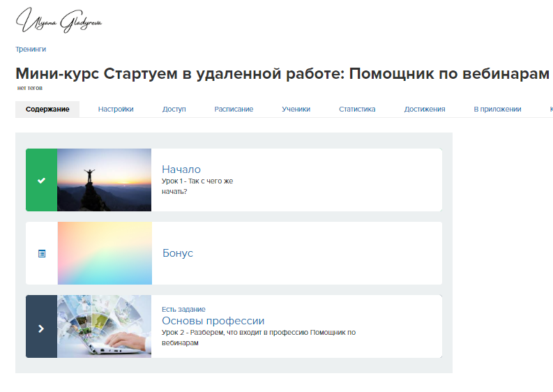Click the pastel gradient thumbnail for Бонус
The image size is (553, 392).
click(x=104, y=253)
